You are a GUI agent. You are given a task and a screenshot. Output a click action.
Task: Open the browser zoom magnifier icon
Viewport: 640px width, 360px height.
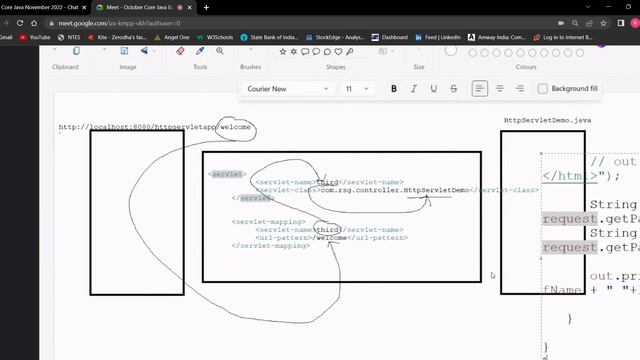[x=575, y=23]
